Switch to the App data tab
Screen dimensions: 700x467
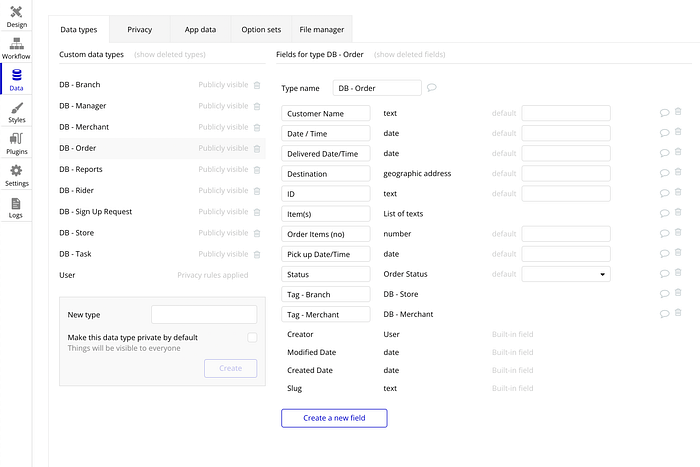(x=200, y=29)
